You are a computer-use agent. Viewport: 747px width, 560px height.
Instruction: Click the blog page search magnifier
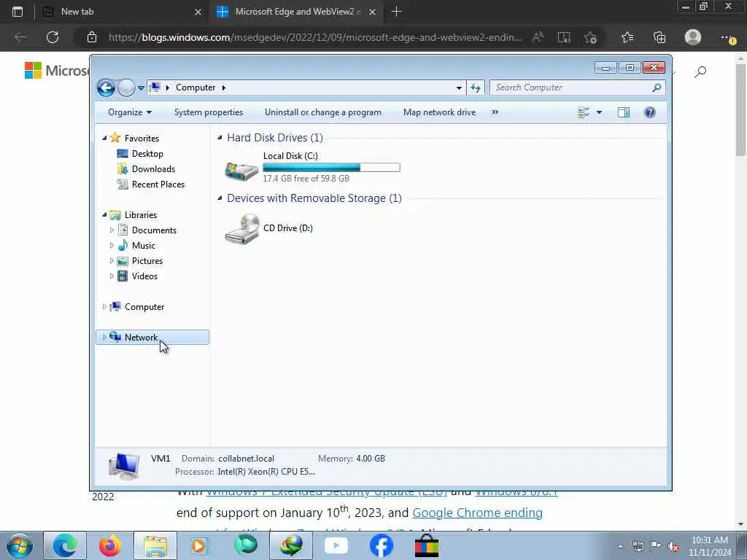pyautogui.click(x=700, y=72)
